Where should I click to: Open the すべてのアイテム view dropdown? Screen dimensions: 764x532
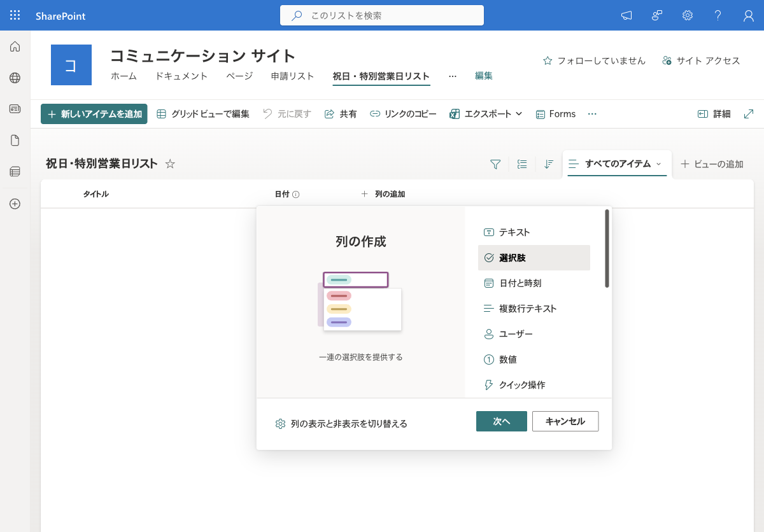(615, 164)
